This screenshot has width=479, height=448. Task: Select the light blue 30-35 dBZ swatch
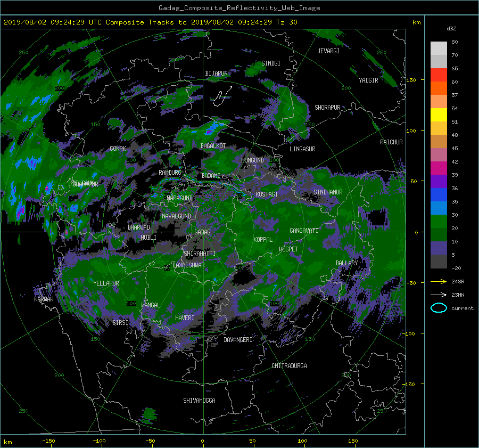[439, 208]
